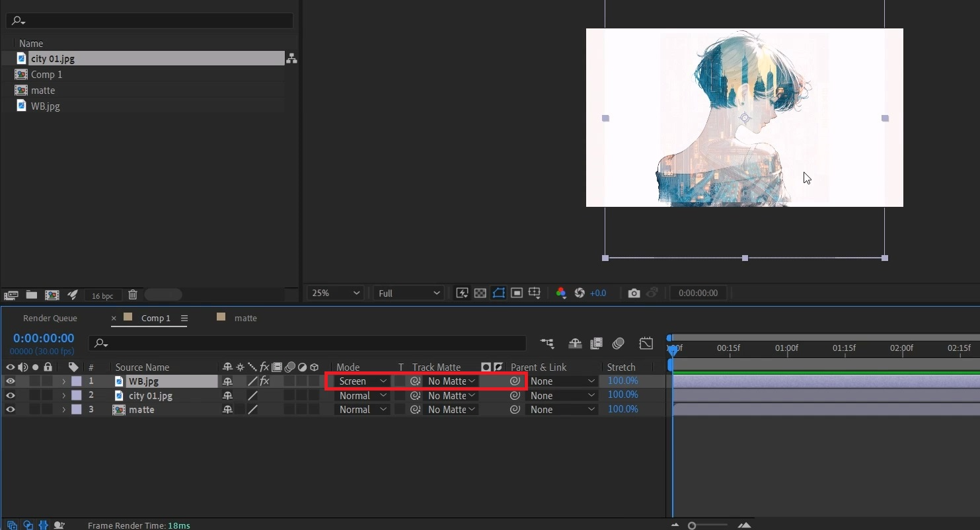Click the Shy layers switch in timeline header
This screenshot has height=530, width=980.
pyautogui.click(x=575, y=343)
